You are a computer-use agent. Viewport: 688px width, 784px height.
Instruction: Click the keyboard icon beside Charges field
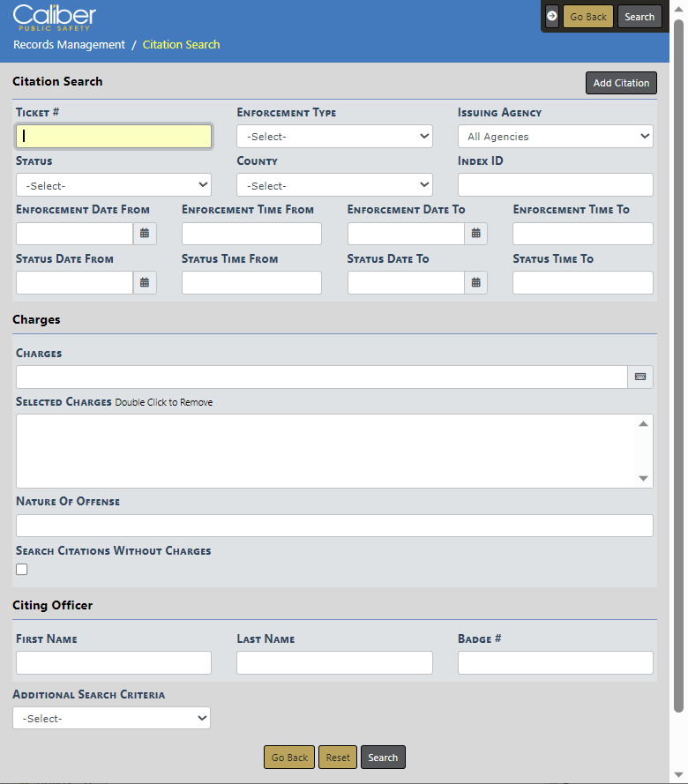pyautogui.click(x=640, y=377)
